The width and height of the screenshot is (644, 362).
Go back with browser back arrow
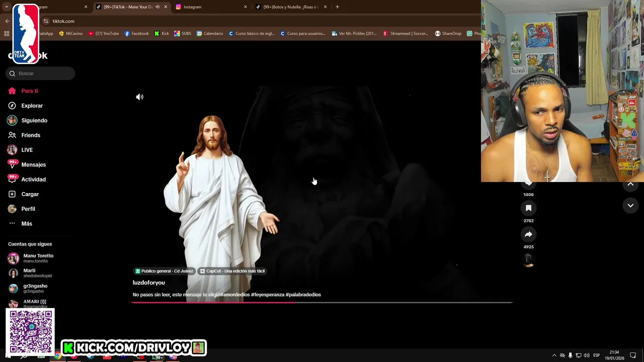(7, 21)
